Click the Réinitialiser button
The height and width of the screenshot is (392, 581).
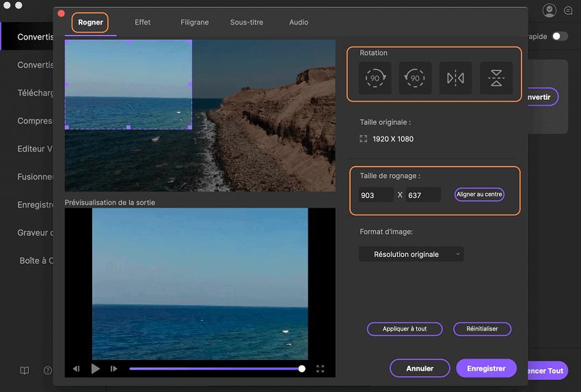[482, 328]
